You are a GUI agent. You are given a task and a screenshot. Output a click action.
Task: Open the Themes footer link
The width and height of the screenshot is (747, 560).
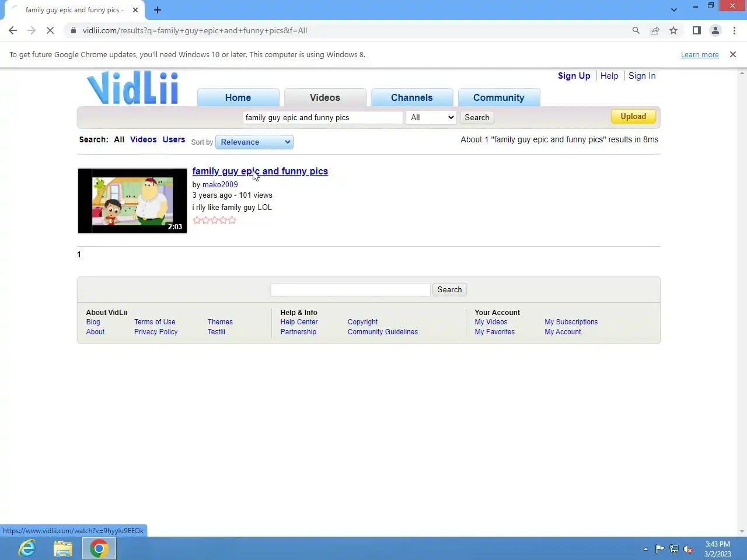coord(220,322)
